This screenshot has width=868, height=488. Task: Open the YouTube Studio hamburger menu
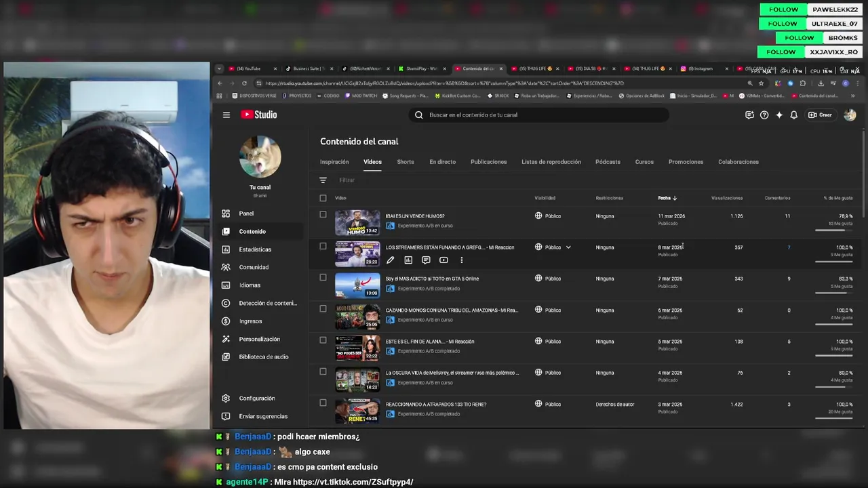pyautogui.click(x=226, y=115)
